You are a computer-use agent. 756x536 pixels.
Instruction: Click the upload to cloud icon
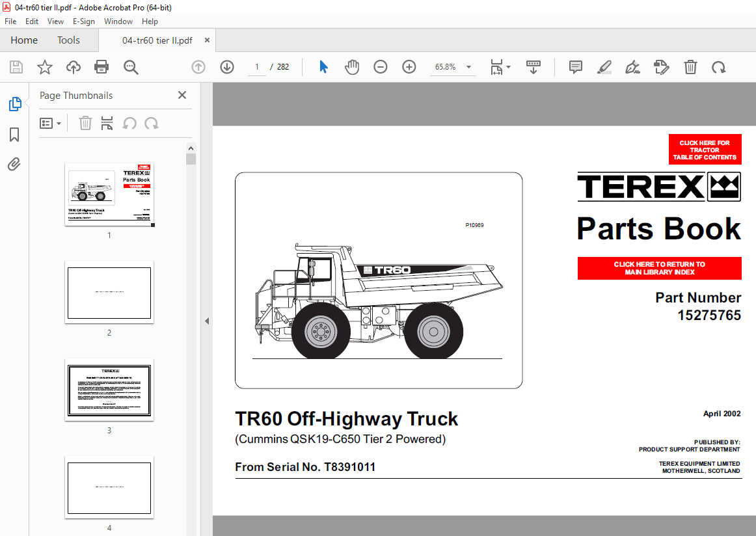pos(74,67)
